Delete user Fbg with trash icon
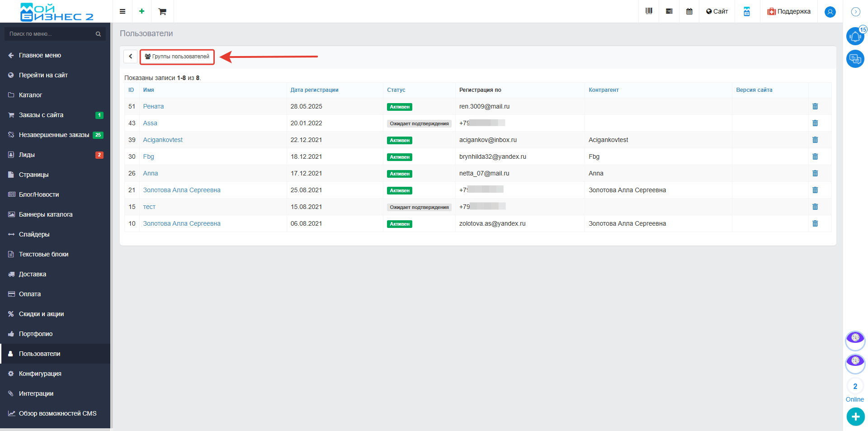Viewport: 868px width, 431px height. pos(815,156)
